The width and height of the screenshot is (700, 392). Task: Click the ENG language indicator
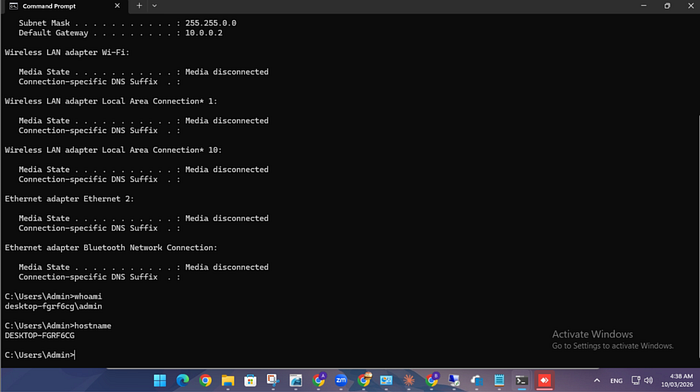coord(616,381)
